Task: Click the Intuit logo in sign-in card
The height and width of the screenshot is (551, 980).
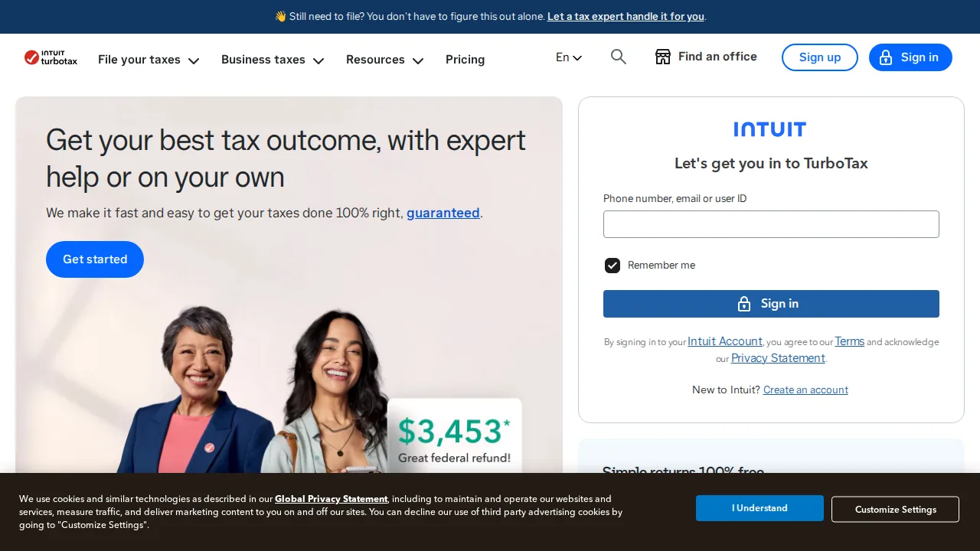Action: click(770, 129)
